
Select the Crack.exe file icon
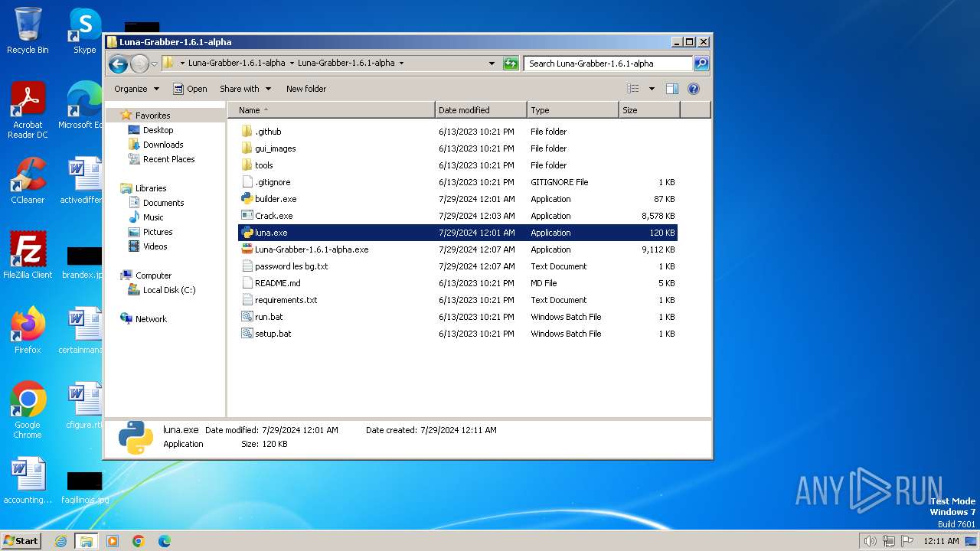coord(247,216)
